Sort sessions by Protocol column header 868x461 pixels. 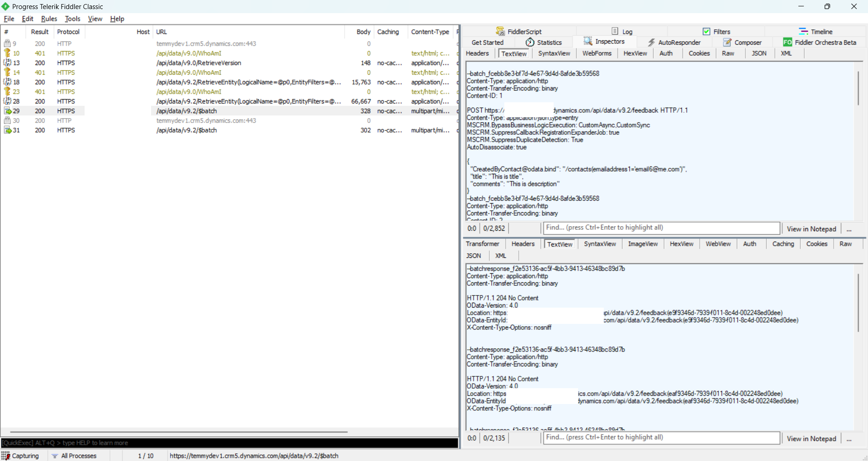click(x=68, y=32)
